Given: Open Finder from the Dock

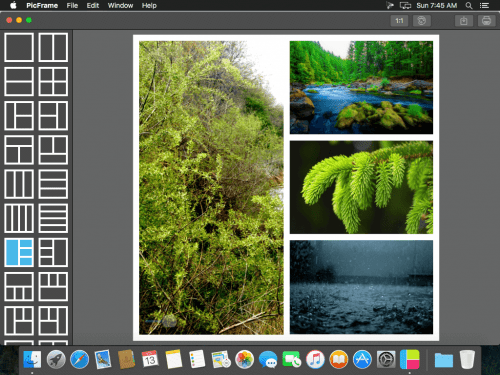Looking at the screenshot, I should pos(32,360).
